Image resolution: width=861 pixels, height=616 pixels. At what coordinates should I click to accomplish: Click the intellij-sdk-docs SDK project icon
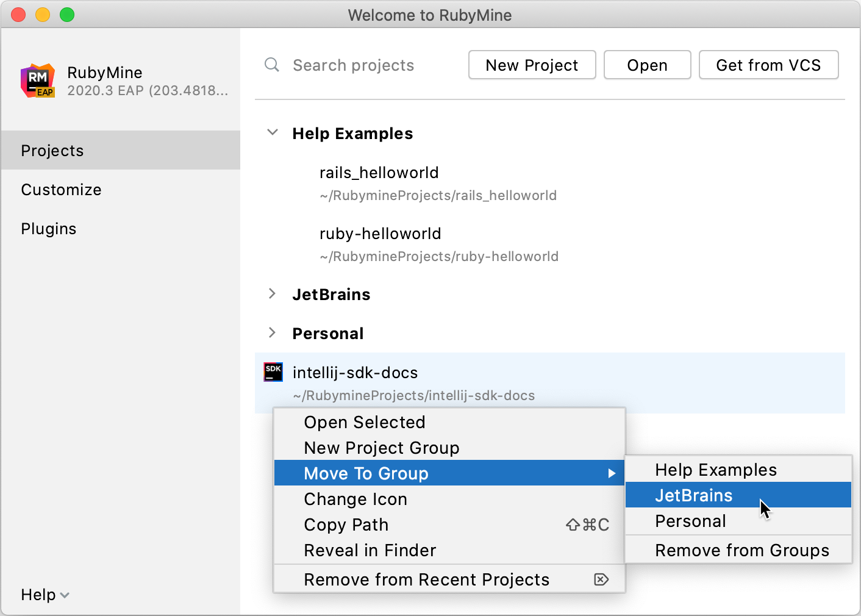[x=273, y=371]
